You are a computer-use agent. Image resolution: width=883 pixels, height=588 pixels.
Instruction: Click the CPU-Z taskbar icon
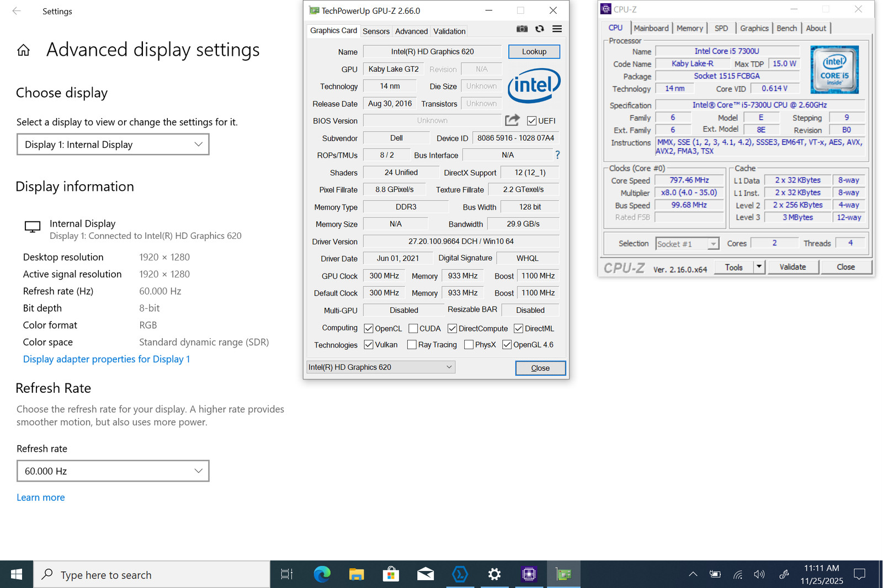[529, 574]
